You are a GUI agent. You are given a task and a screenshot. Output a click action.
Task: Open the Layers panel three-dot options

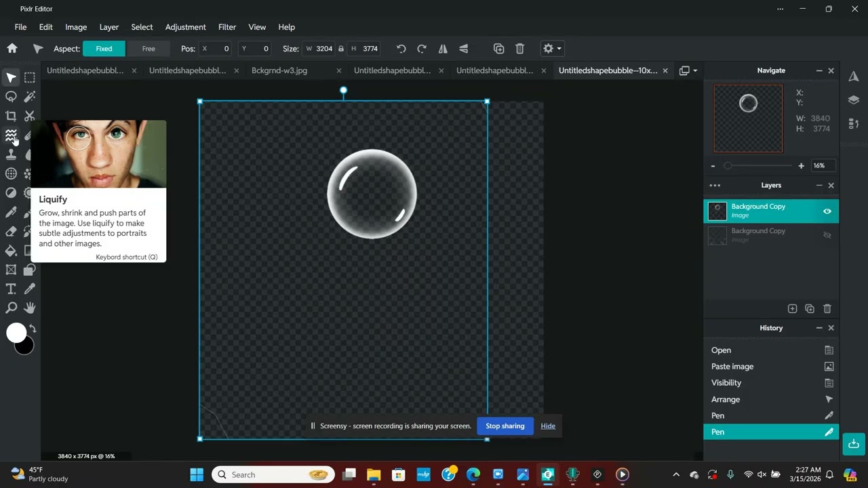click(715, 185)
